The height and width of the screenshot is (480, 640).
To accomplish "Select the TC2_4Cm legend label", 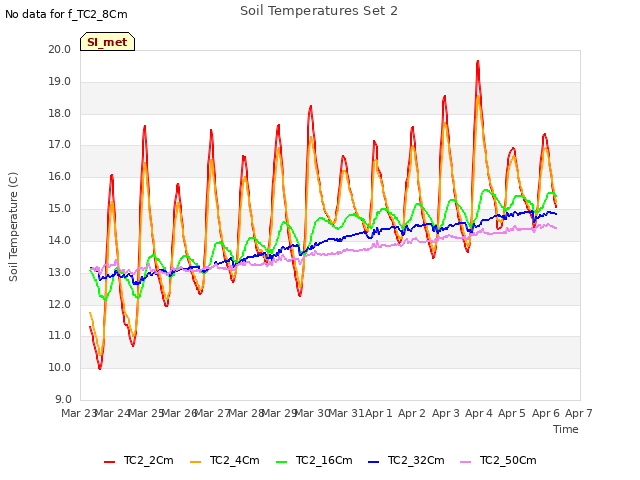I will click(x=235, y=460).
